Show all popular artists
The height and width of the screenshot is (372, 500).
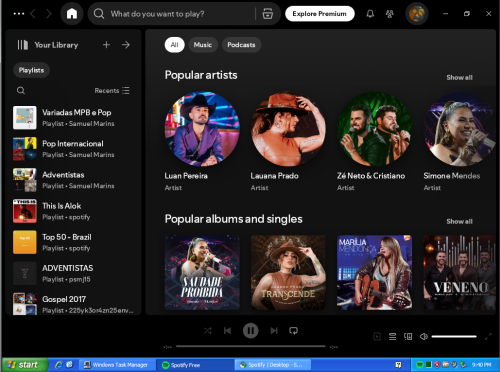point(459,77)
